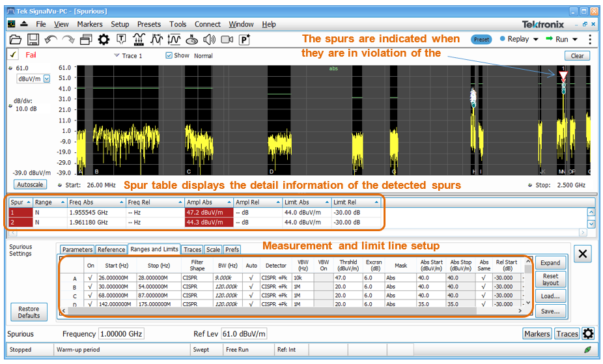
Task: Toggle the On checkbox for range A
Action: tap(91, 277)
